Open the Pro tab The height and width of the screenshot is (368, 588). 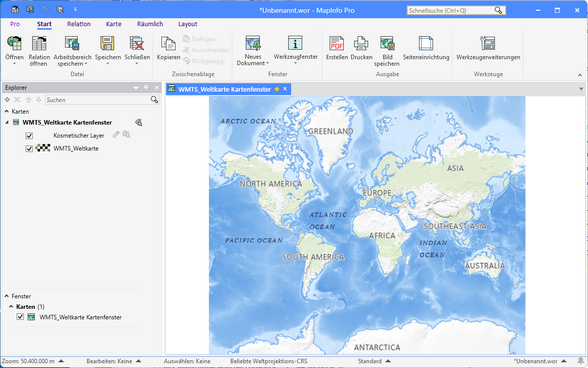(x=15, y=24)
